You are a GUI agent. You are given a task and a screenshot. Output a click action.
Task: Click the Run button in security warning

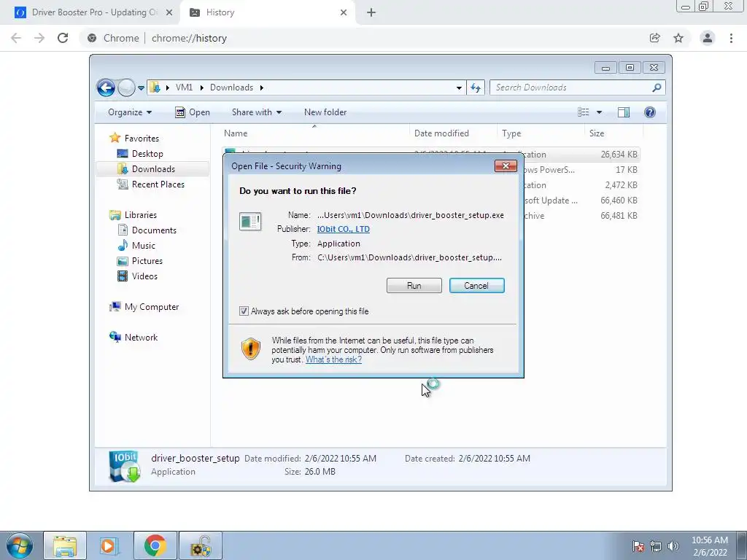(x=414, y=286)
